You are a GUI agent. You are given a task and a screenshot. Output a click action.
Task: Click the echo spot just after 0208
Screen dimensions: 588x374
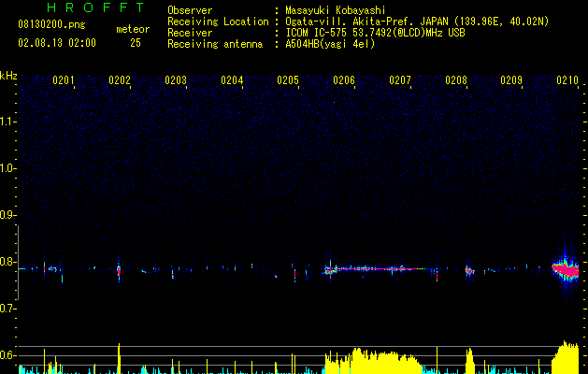[x=469, y=270]
